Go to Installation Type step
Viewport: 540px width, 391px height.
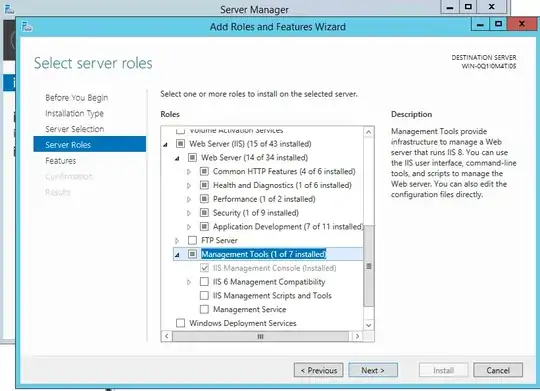tap(74, 113)
